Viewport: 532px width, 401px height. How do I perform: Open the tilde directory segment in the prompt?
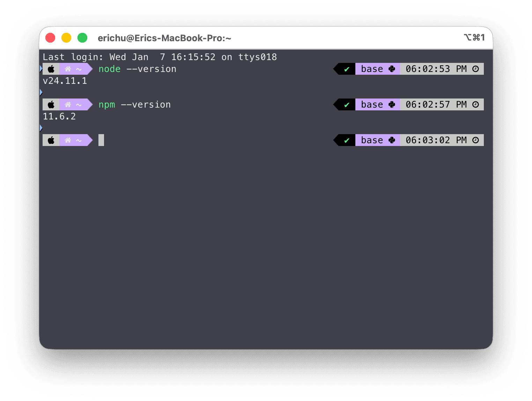click(x=78, y=69)
